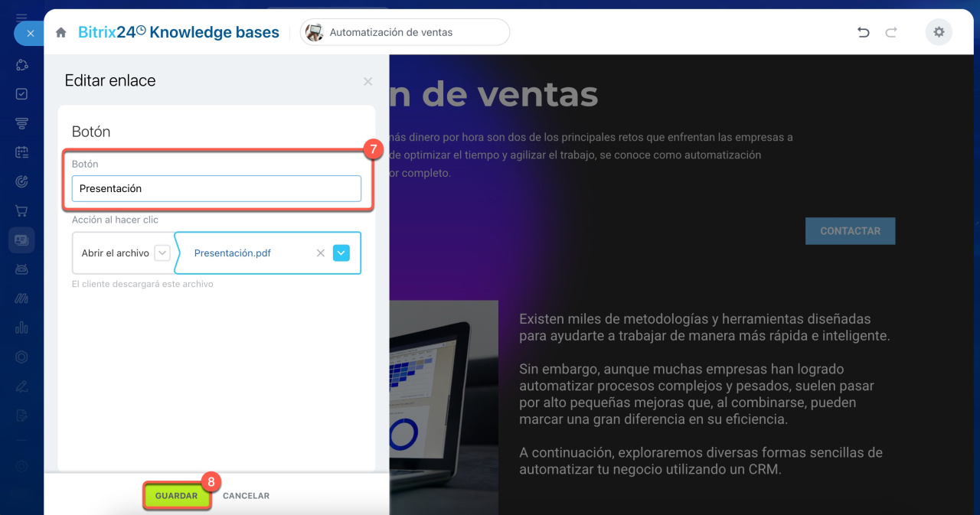Click the Botón text input field
This screenshot has height=515, width=980.
pyautogui.click(x=216, y=188)
